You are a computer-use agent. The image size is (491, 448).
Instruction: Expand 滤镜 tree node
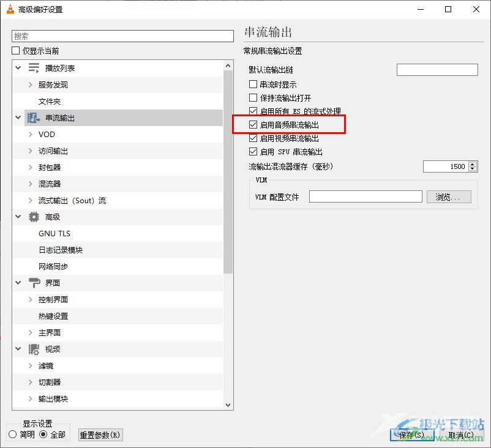31,365
